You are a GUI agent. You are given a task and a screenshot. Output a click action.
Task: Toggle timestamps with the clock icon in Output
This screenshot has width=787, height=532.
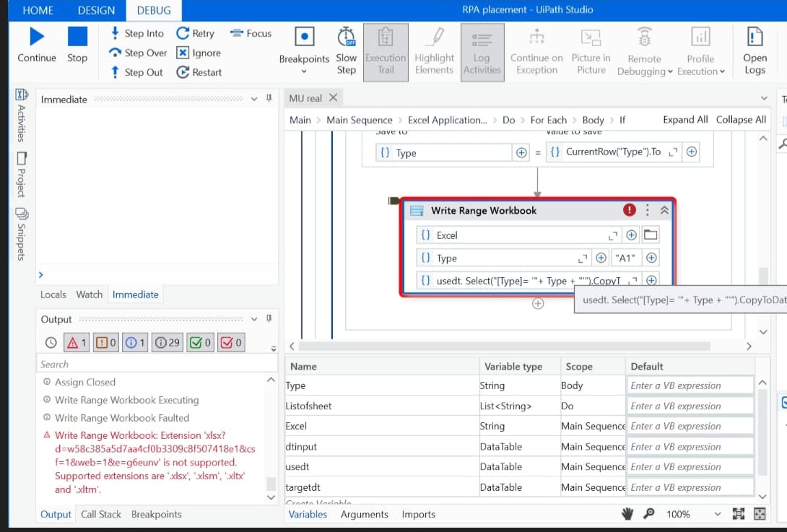pyautogui.click(x=51, y=343)
